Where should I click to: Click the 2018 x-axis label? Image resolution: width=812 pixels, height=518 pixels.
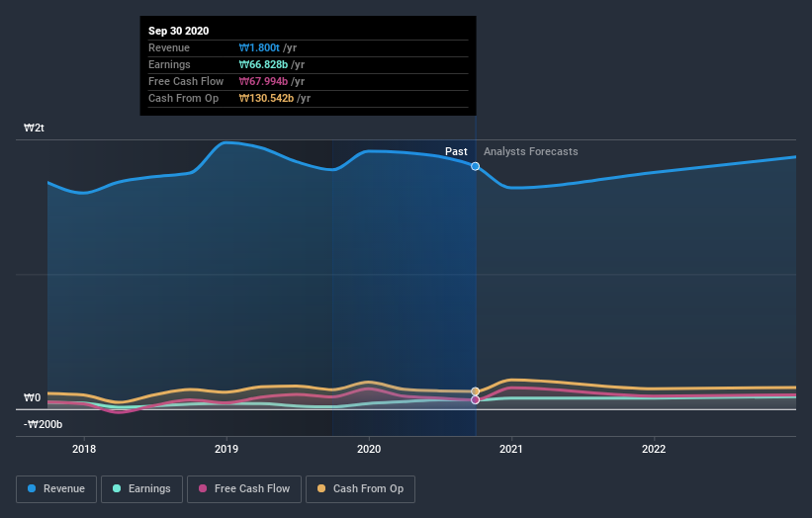point(84,449)
